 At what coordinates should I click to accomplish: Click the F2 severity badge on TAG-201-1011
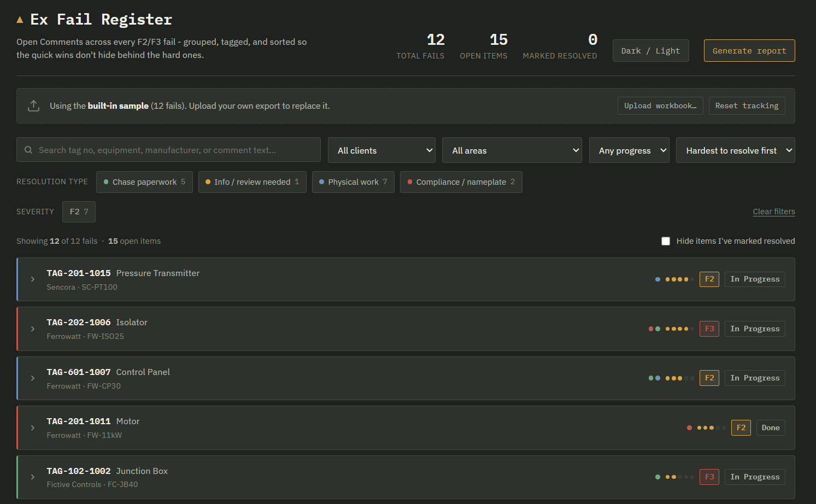(x=741, y=428)
